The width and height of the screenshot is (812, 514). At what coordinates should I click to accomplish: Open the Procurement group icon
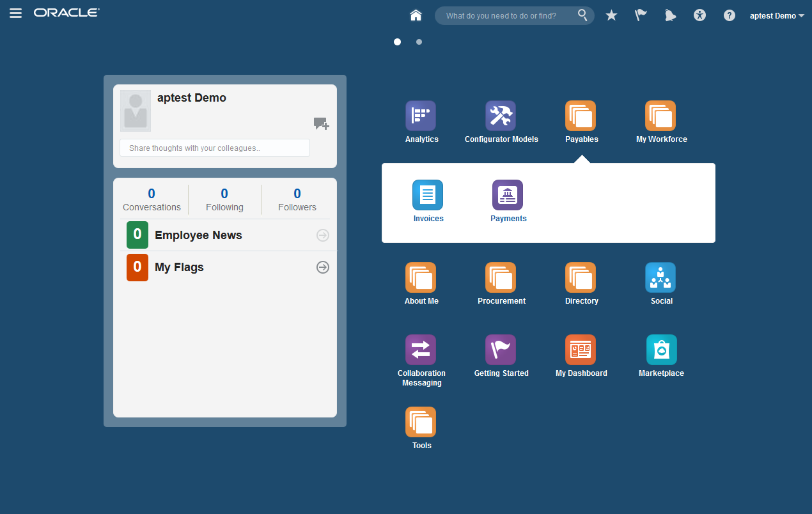[x=501, y=277]
